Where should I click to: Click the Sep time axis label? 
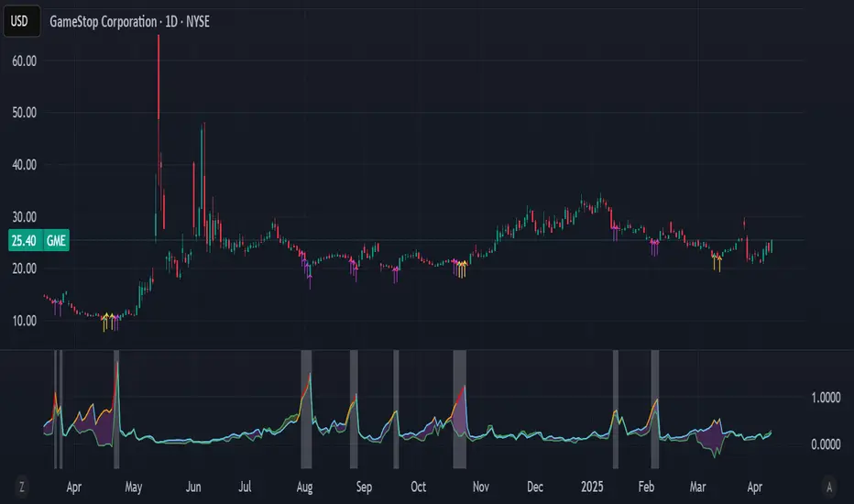pos(364,488)
